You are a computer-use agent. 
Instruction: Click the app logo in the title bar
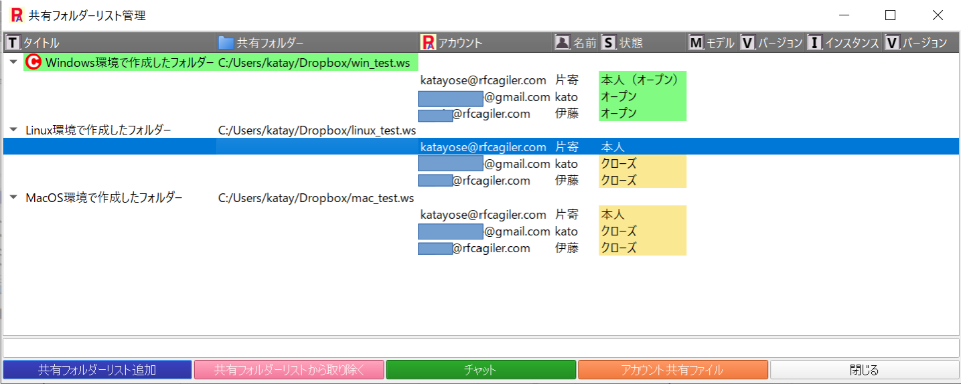17,15
